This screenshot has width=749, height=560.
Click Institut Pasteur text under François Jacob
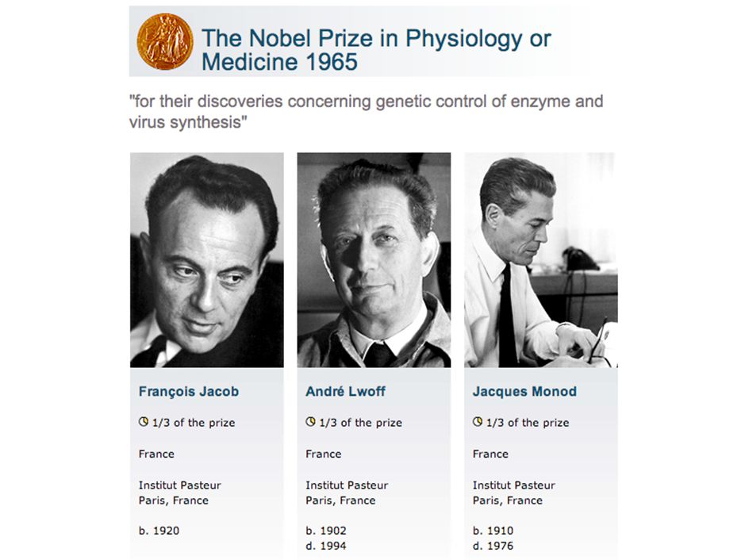179,485
